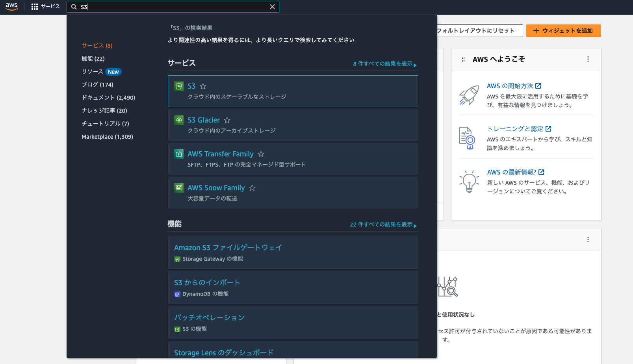The image size is (633, 364).
Task: Favorite AWS Transfer Family star
Action: point(261,154)
